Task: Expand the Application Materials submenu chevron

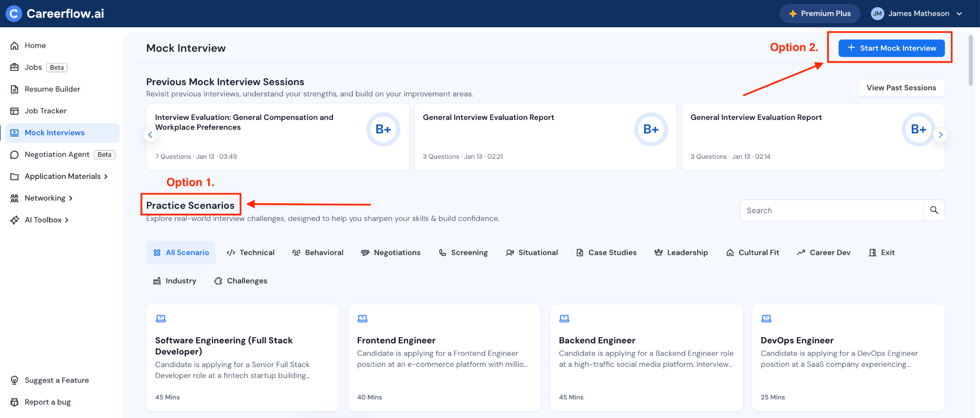Action: pyautogui.click(x=106, y=176)
